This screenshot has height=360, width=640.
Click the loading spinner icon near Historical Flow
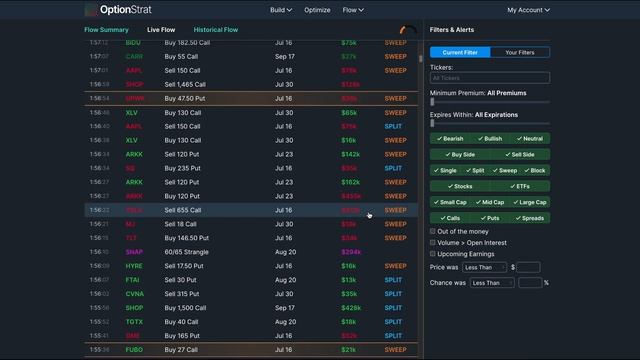[408, 30]
